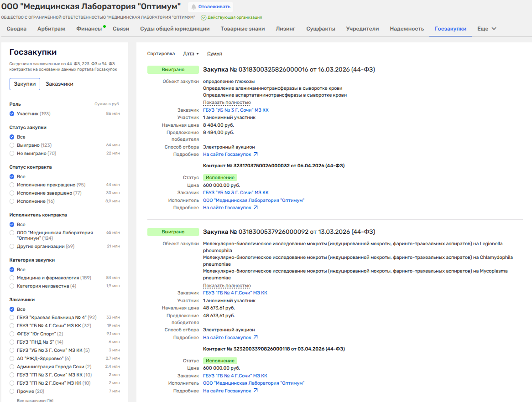
Task: Expand the Еще tabs menu
Action: pyautogui.click(x=486, y=29)
